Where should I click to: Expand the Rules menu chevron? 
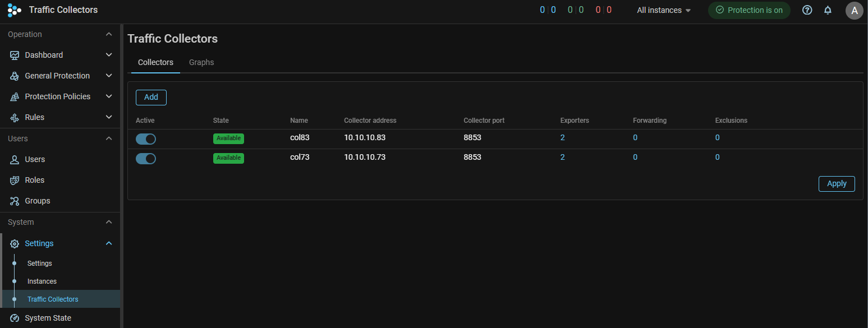click(x=109, y=117)
